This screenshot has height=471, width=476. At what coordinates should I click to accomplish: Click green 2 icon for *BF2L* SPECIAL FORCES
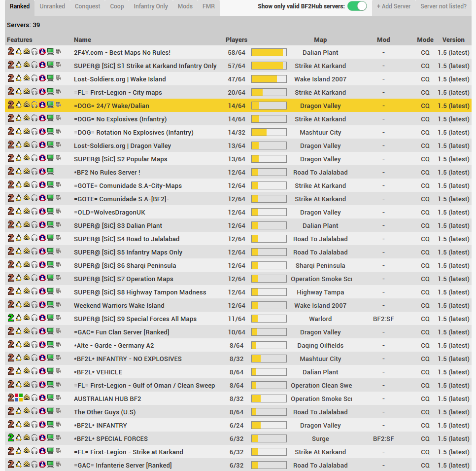click(11, 438)
